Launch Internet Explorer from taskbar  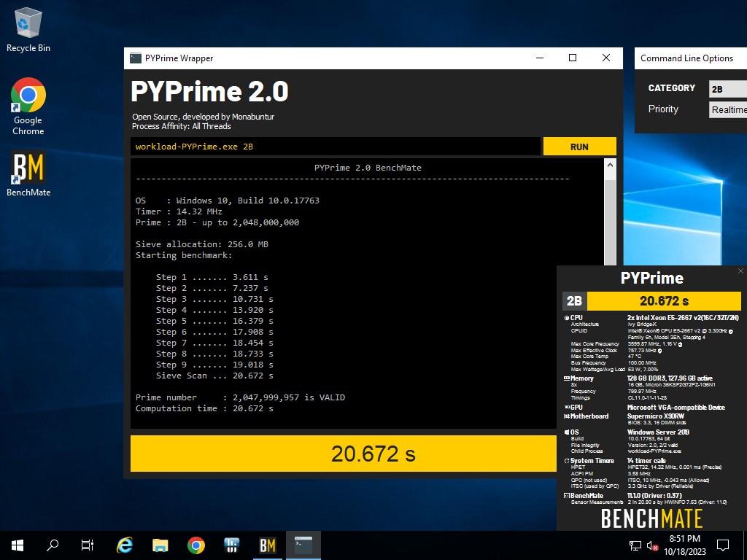point(125,545)
